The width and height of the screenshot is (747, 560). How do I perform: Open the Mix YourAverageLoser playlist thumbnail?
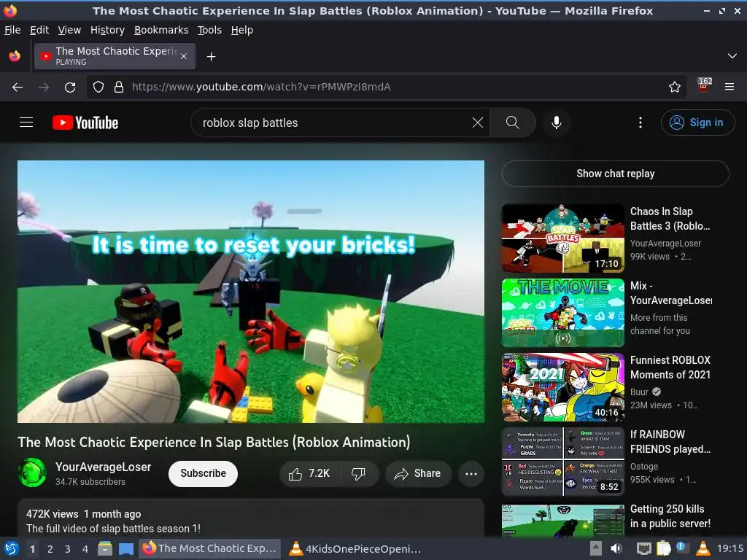[562, 312]
